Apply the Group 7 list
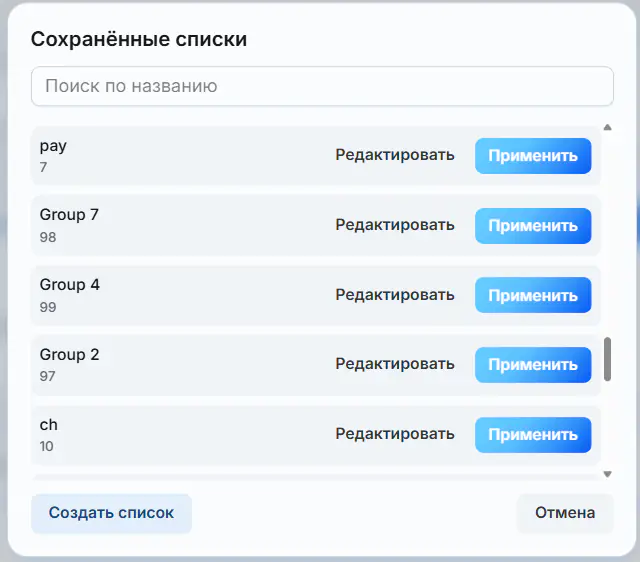This screenshot has height=562, width=640. point(533,226)
